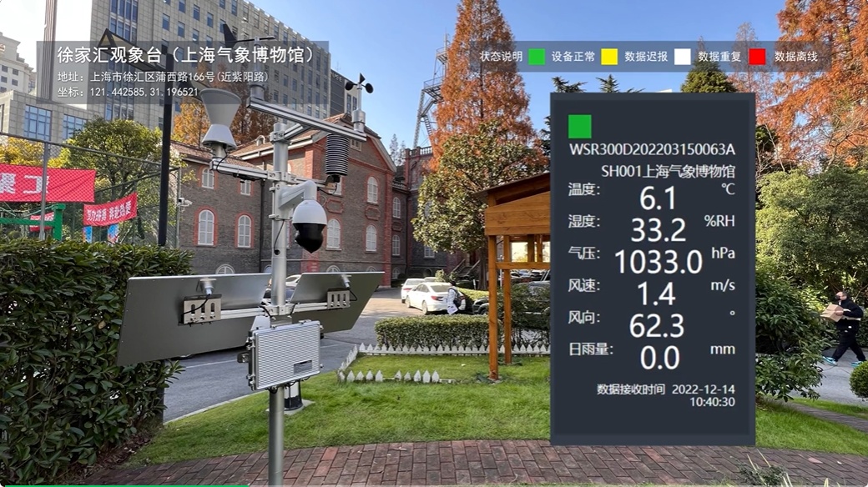Image resolution: width=868 pixels, height=487 pixels.
Task: Click the green 设备正常 legend square
Action: coord(537,57)
